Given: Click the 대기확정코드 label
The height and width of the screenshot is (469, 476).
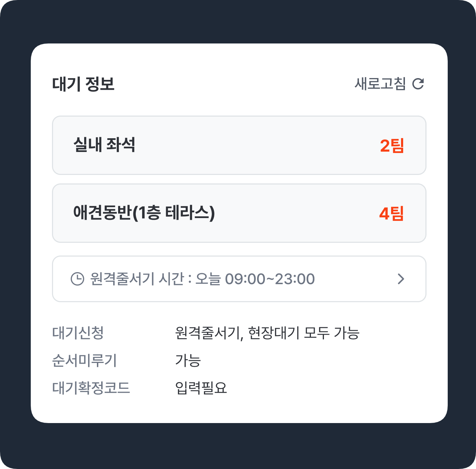Looking at the screenshot, I should point(91,388).
